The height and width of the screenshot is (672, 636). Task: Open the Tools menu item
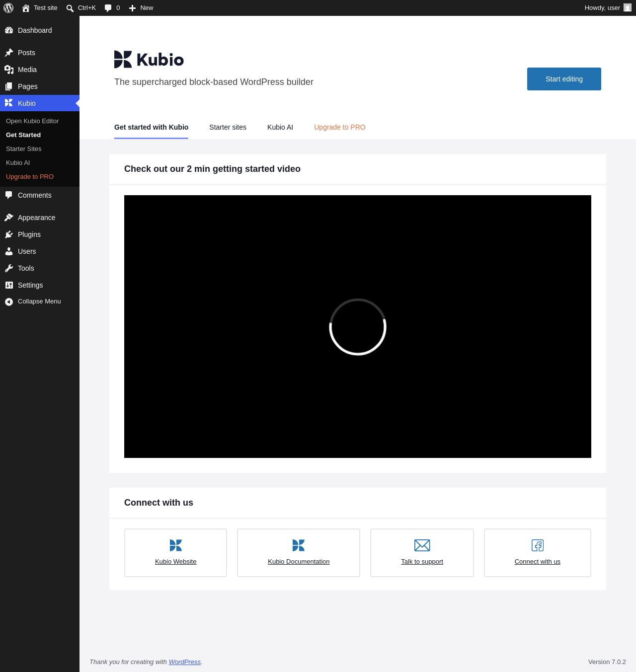pyautogui.click(x=40, y=268)
